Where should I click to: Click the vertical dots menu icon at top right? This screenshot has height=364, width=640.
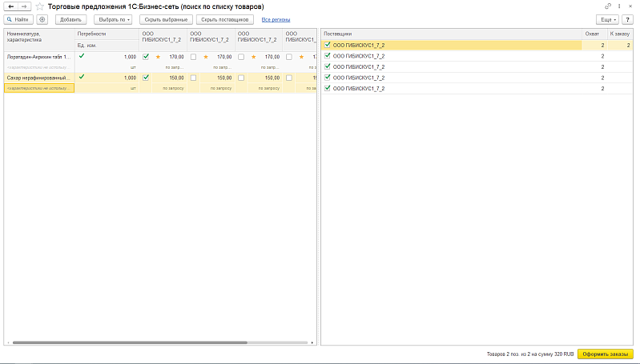[x=620, y=6]
